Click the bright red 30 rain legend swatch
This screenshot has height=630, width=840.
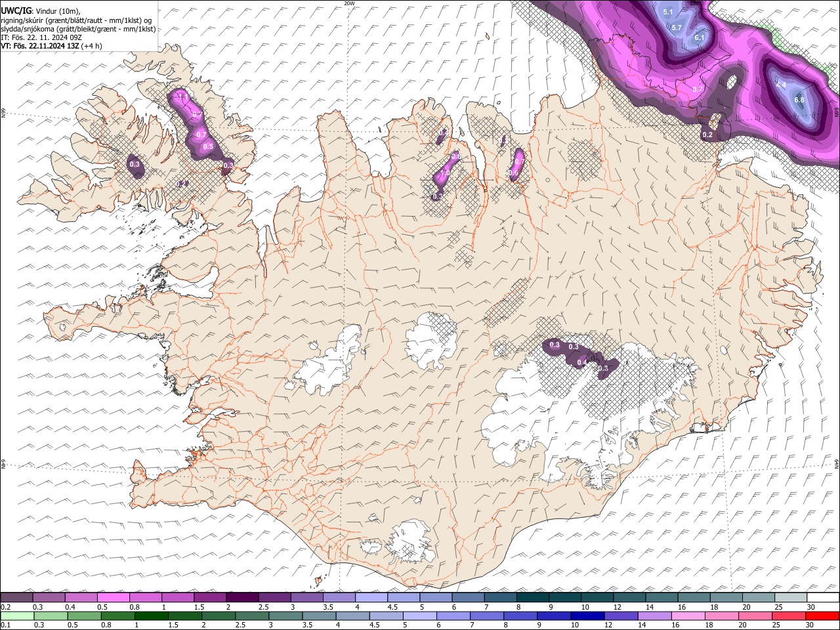click(822, 616)
